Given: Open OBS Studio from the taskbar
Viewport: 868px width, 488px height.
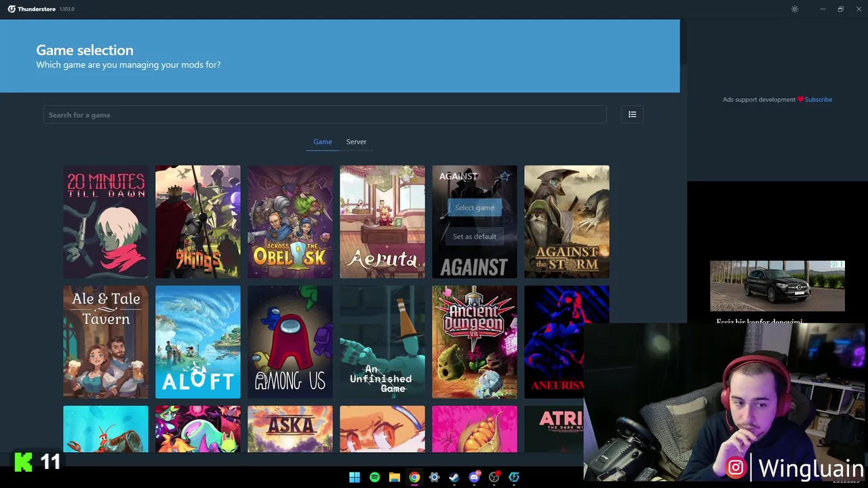Looking at the screenshot, I should click(x=494, y=477).
